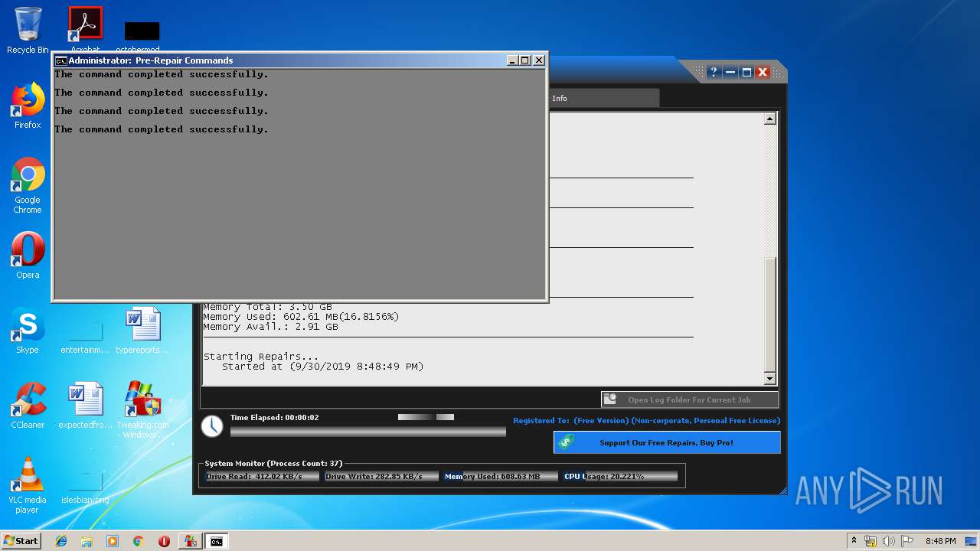The width and height of the screenshot is (980, 551).
Task: Click the CPU Usage meter
Action: [x=620, y=476]
